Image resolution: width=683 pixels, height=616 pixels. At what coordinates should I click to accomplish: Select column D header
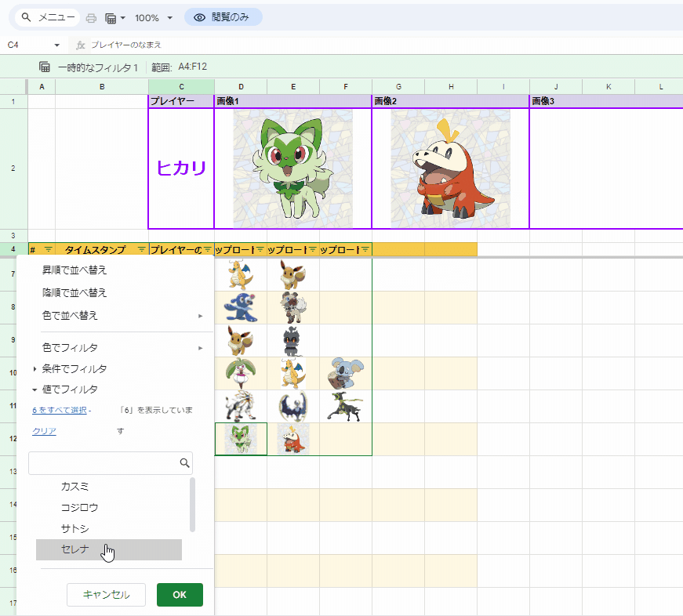tap(241, 87)
